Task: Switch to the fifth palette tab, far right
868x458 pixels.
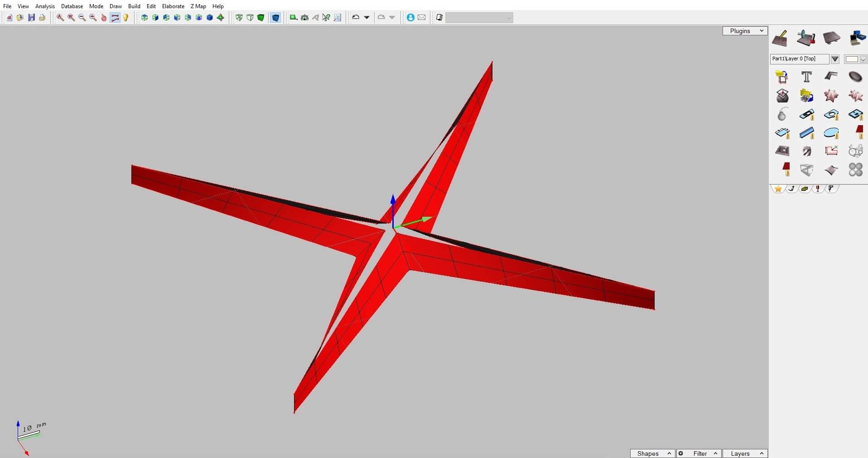Action: point(831,189)
